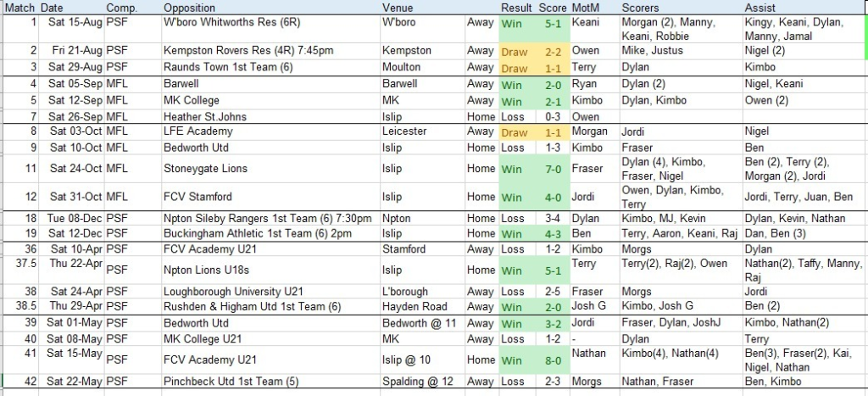Select the orange Draw cell for LFE Academy
This screenshot has width=868, height=396.
pos(515,131)
